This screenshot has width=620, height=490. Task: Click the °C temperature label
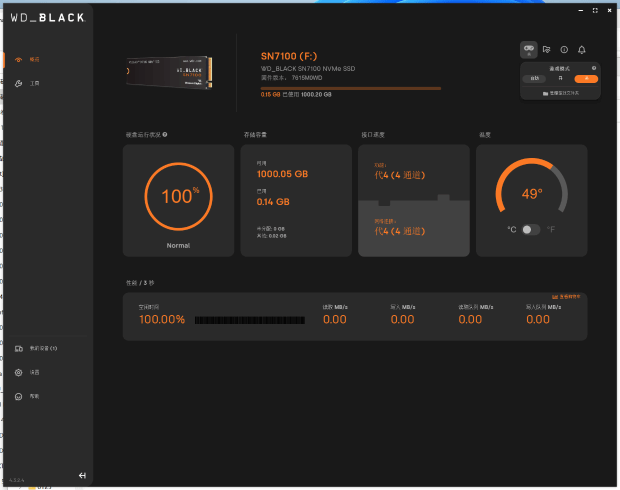click(x=512, y=229)
